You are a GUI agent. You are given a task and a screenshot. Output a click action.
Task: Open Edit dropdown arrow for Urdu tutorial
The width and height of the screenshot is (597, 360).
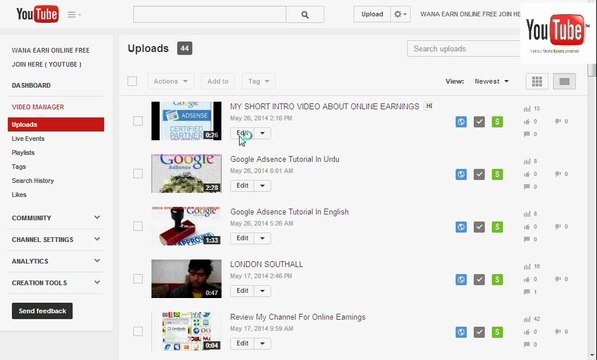(262, 186)
